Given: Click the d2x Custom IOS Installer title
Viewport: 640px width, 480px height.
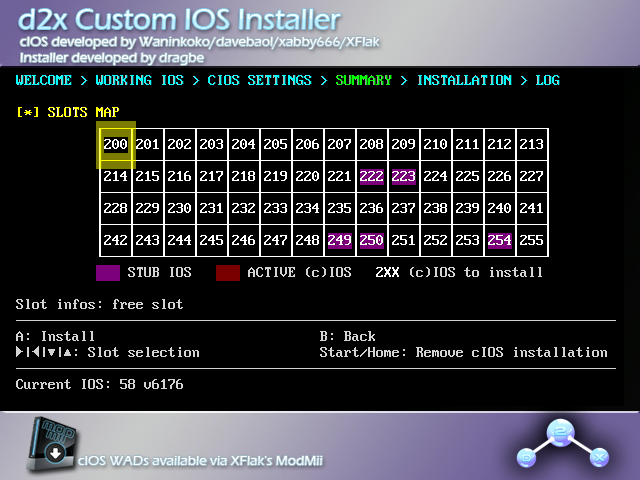Looking at the screenshot, I should point(178,20).
